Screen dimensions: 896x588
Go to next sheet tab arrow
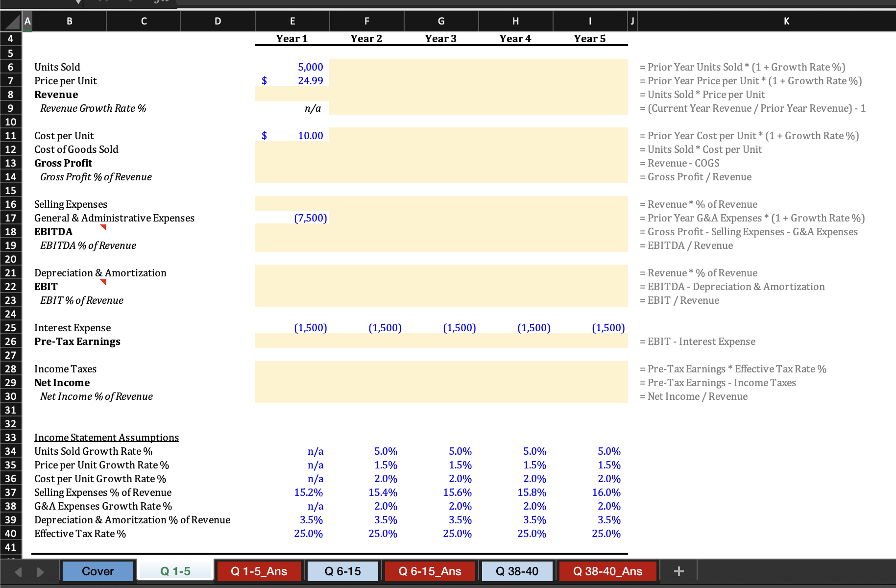[x=41, y=572]
